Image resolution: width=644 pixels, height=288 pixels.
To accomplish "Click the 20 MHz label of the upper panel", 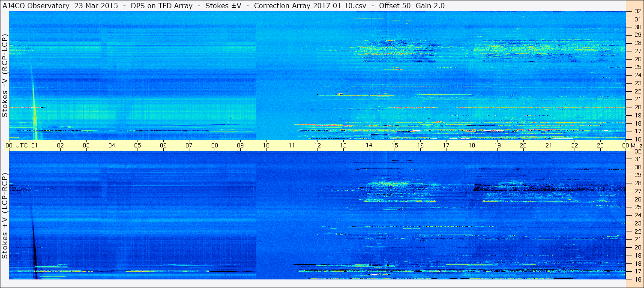I will (x=637, y=107).
